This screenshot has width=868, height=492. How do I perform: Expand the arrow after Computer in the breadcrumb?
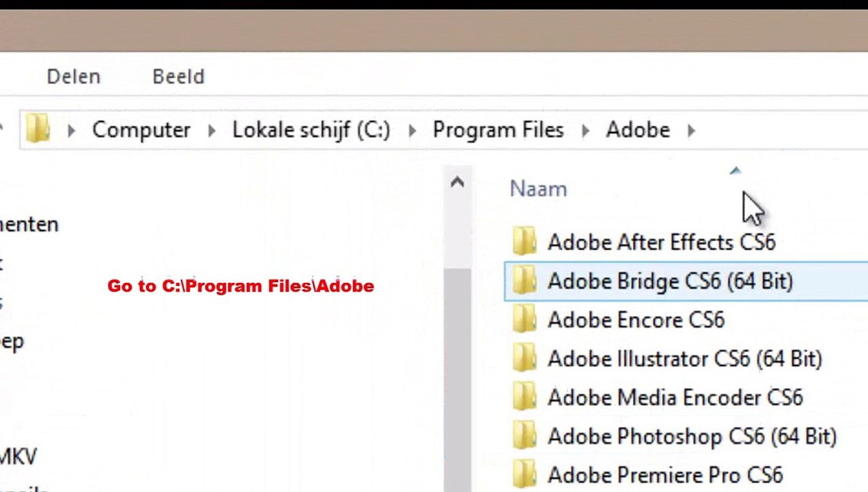pos(212,130)
